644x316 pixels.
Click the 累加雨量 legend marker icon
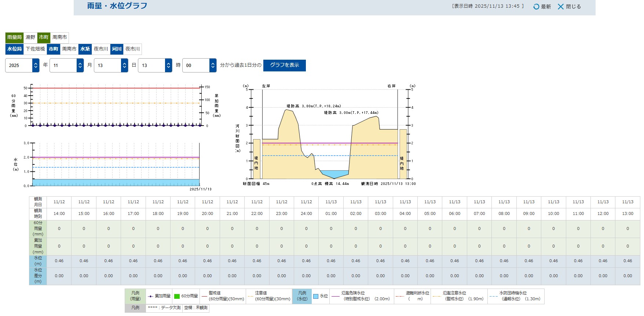[150, 296]
